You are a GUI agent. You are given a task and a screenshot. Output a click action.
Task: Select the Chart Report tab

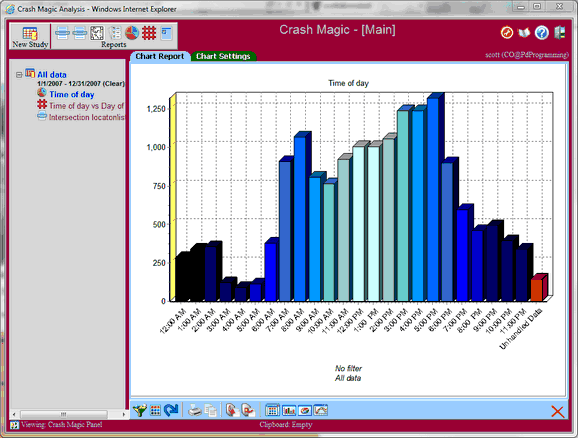159,56
